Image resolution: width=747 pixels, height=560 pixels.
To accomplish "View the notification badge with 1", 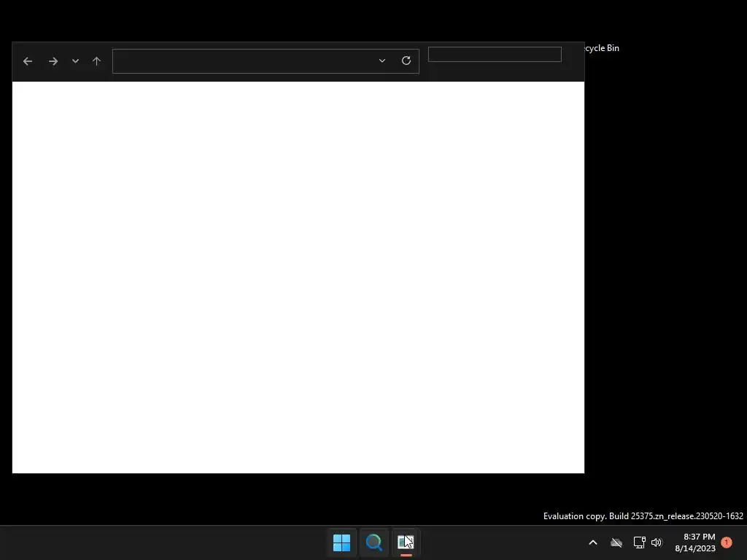I will 727,542.
